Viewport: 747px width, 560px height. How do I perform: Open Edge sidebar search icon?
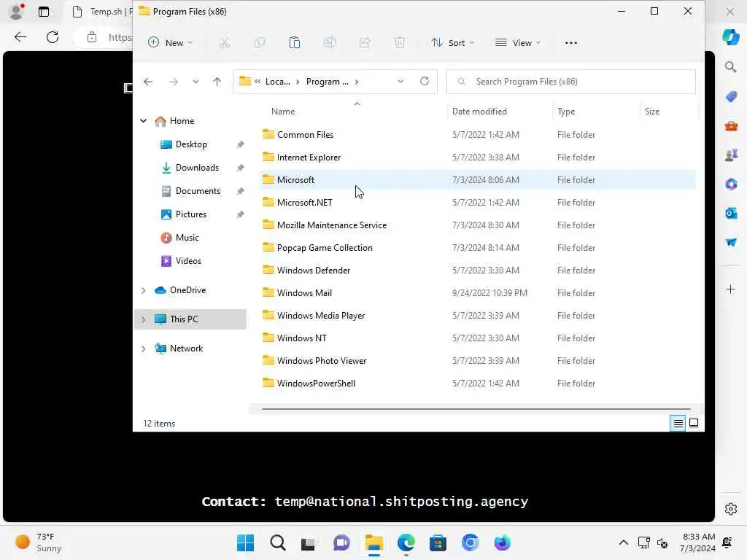point(731,67)
